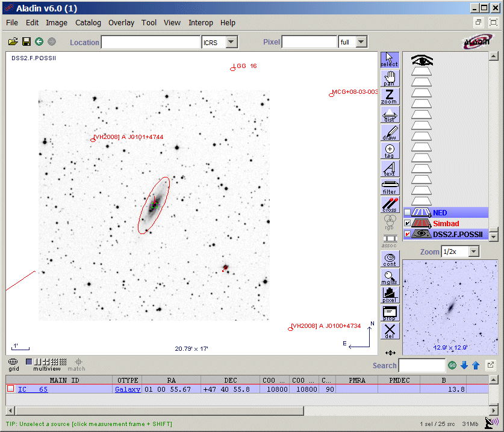Open the filter tool
This screenshot has width=504, height=432.
pos(390,187)
